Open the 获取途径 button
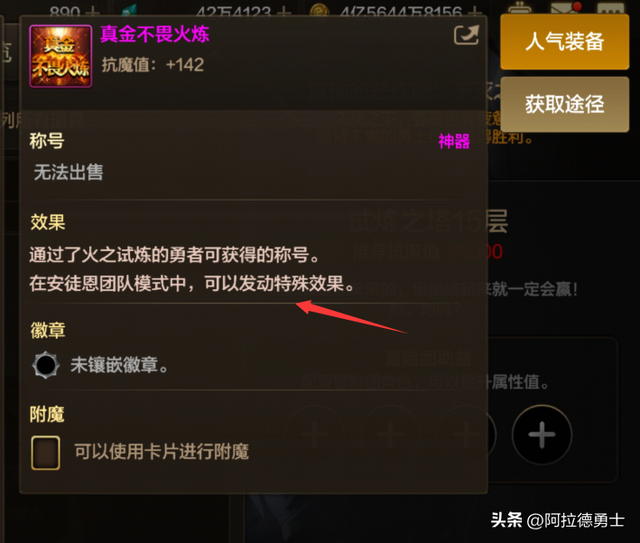Viewport: 640px width, 543px height. pos(564,104)
